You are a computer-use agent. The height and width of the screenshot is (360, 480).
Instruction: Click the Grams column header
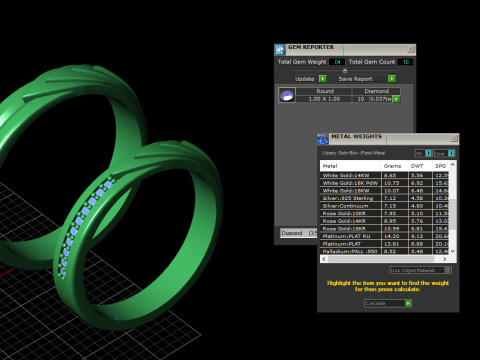394,166
